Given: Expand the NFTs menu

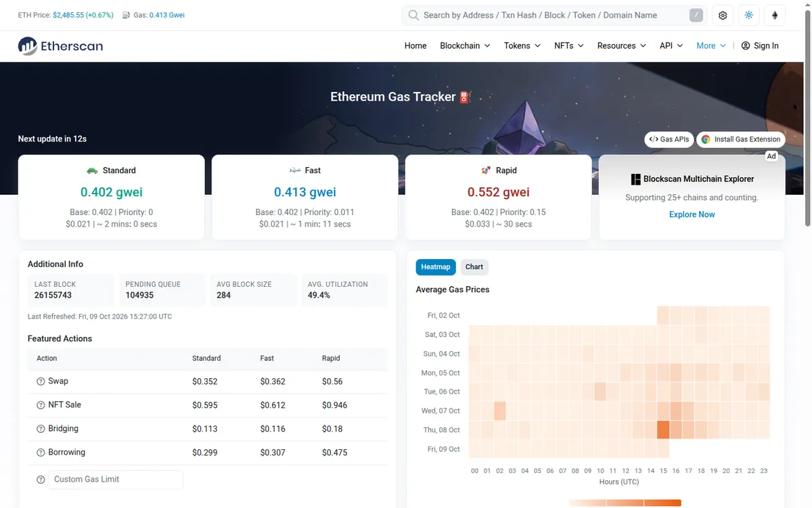Looking at the screenshot, I should coord(569,46).
